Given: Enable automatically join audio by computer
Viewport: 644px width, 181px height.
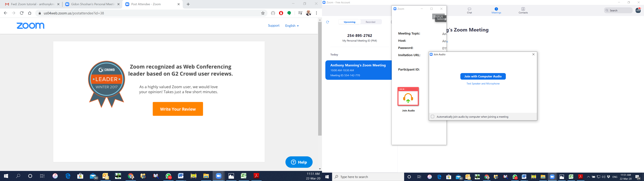Looking at the screenshot, I should click(433, 116).
